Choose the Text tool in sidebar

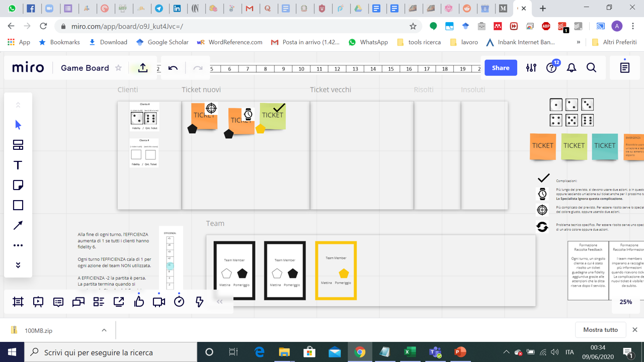pos(18,165)
